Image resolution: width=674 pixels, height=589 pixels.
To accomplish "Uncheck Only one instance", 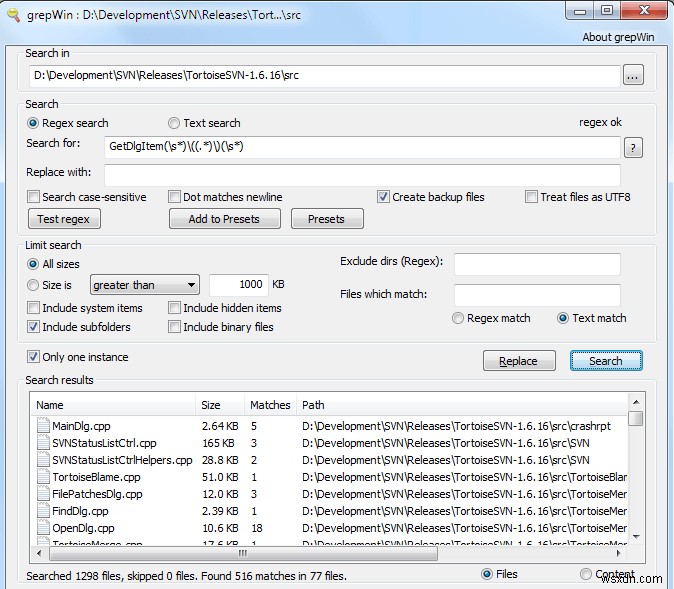I will [x=33, y=357].
